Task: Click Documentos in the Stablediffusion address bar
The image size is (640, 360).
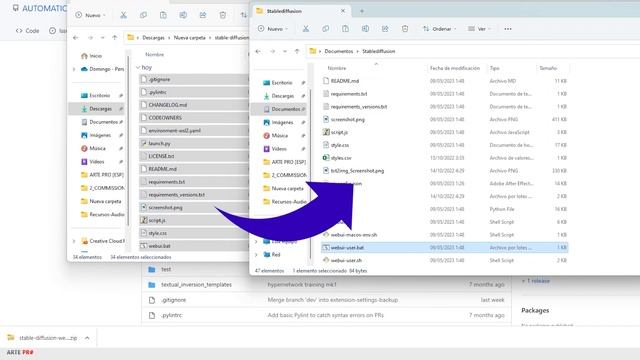Action: (339, 51)
